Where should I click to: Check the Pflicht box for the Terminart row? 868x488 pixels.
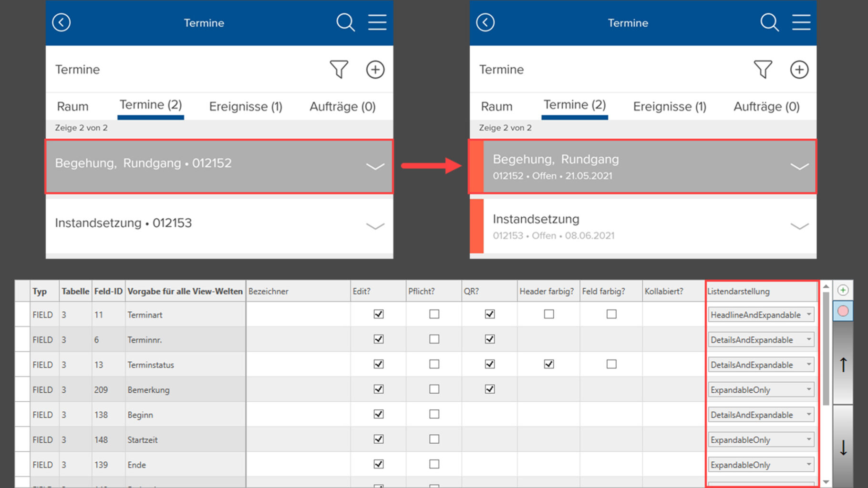[x=434, y=315]
